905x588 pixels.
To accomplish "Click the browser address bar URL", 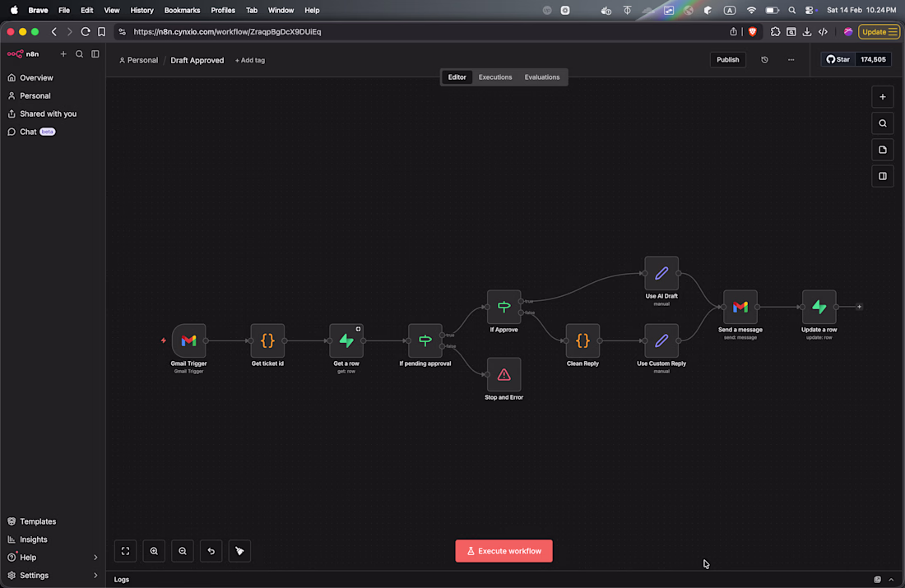I will click(227, 32).
